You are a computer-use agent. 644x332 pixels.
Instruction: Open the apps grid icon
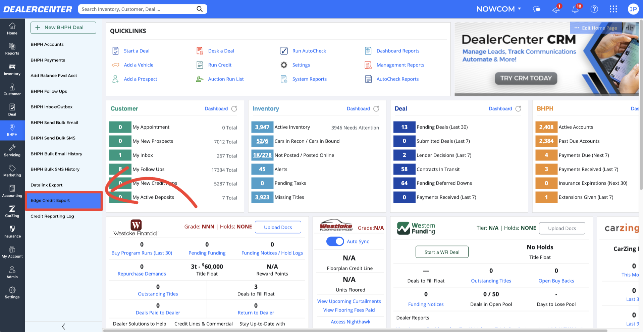tap(613, 9)
